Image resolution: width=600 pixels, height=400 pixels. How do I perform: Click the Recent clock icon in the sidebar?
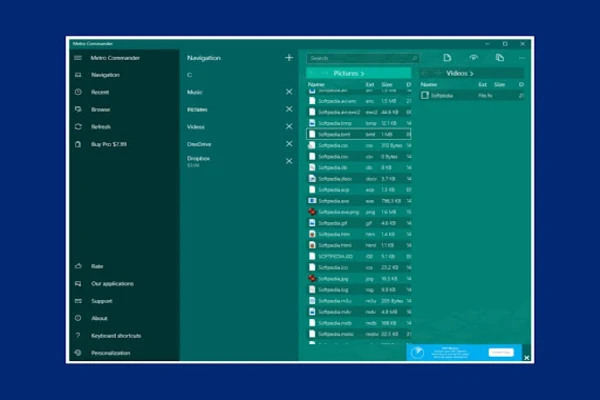(78, 92)
